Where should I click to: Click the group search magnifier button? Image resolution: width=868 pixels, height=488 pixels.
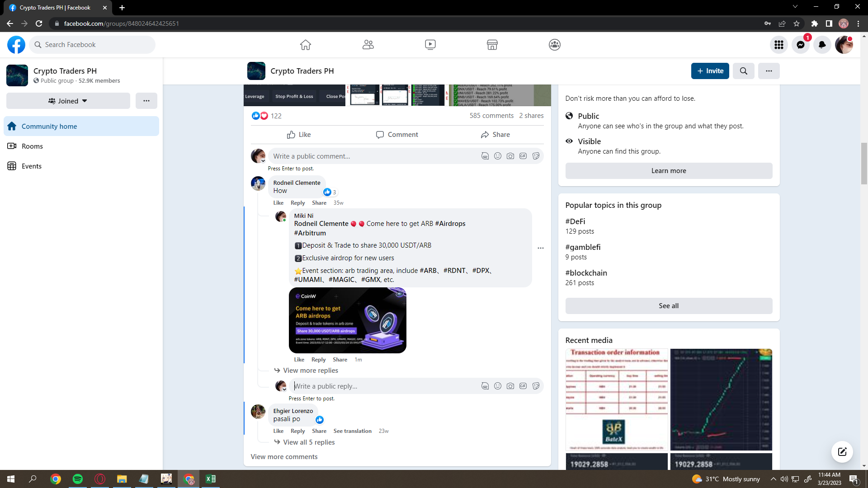click(743, 71)
